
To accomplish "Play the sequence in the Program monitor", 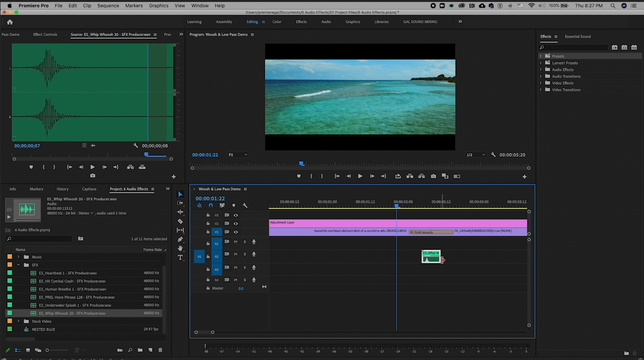I will [x=360, y=176].
